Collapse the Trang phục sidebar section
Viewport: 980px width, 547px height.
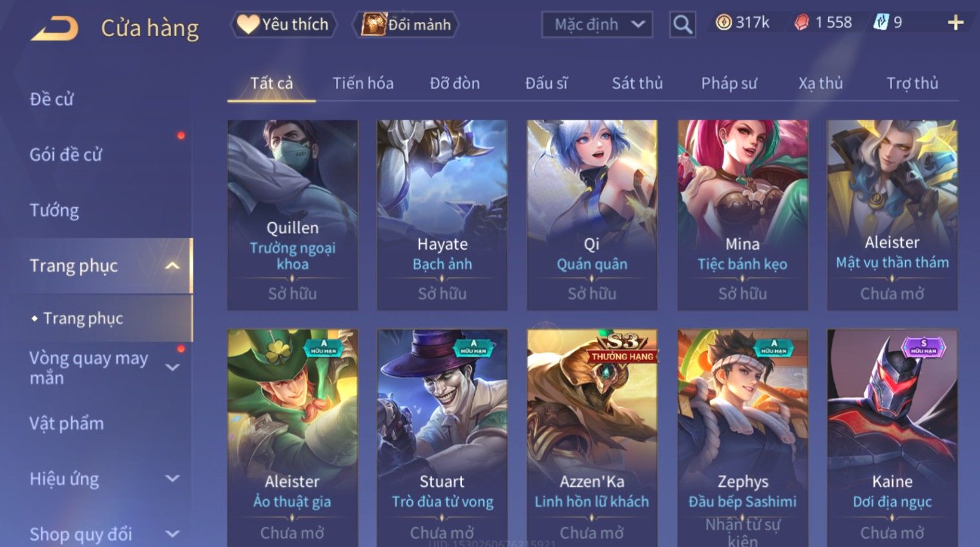click(172, 266)
